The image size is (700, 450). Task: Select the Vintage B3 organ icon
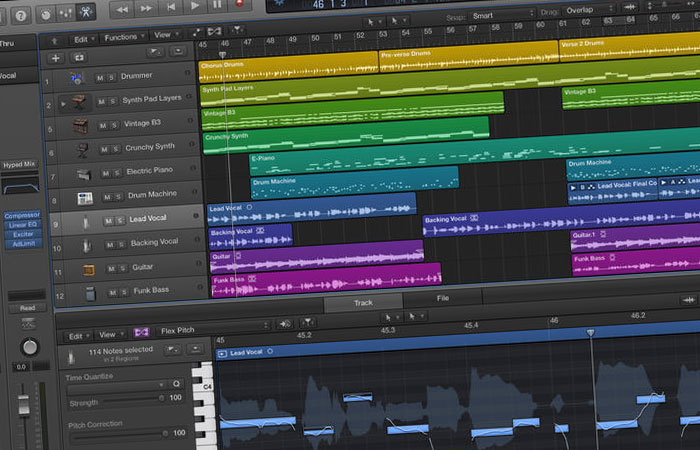click(x=81, y=125)
